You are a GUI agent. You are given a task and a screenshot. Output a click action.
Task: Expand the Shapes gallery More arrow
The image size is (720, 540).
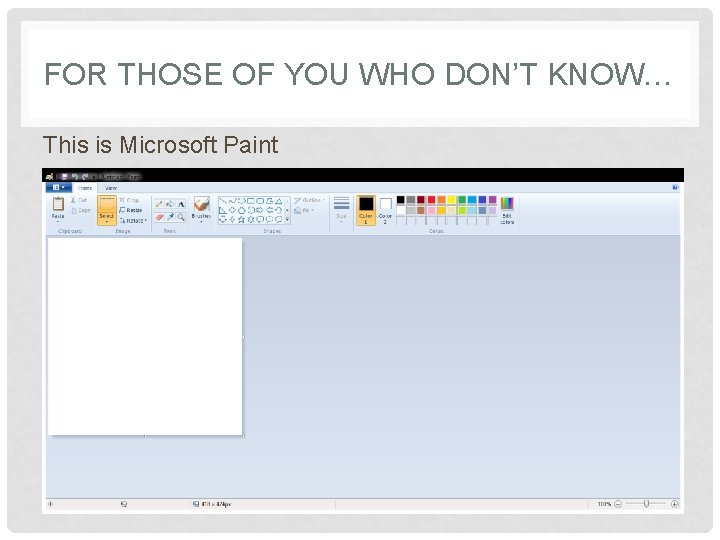[x=287, y=219]
